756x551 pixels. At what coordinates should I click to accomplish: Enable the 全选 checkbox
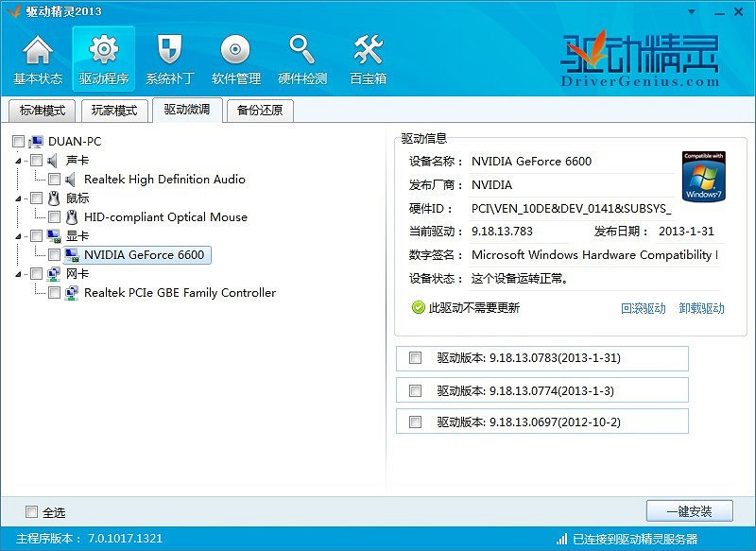point(32,512)
